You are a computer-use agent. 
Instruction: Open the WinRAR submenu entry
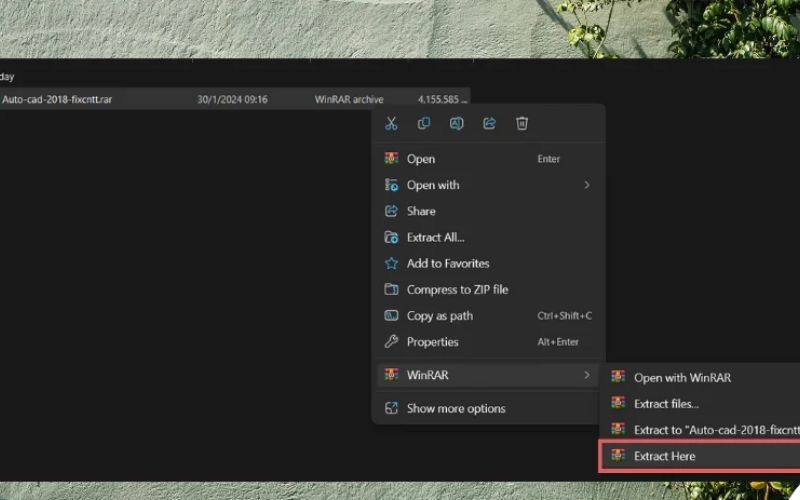pyautogui.click(x=488, y=375)
